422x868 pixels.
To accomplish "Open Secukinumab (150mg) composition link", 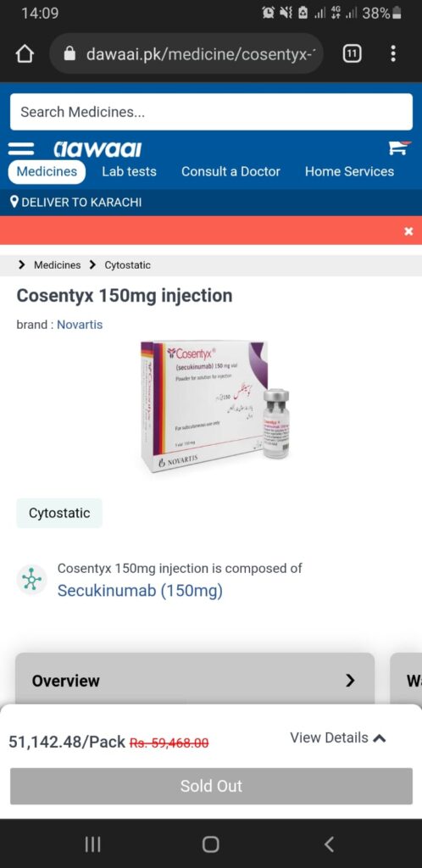I will tap(140, 591).
